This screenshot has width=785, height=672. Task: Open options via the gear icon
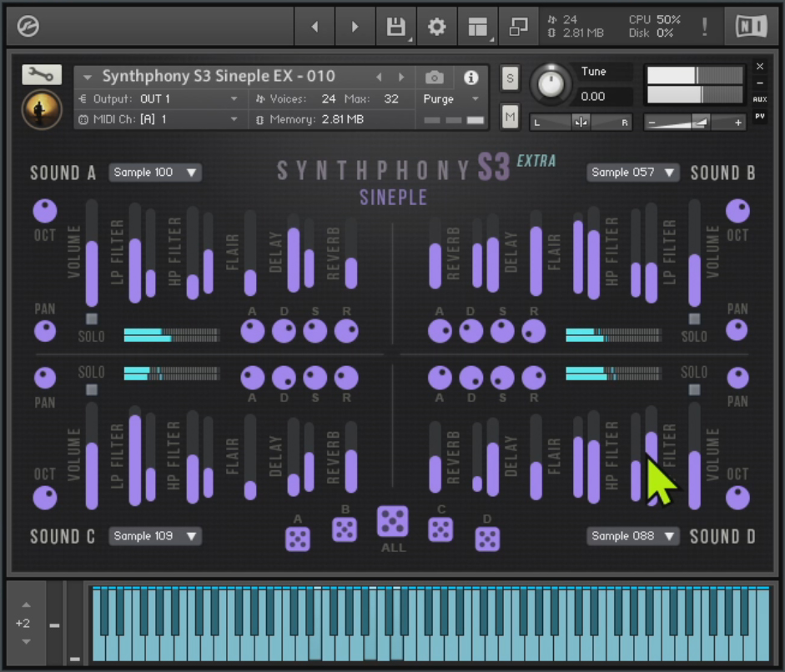(436, 27)
